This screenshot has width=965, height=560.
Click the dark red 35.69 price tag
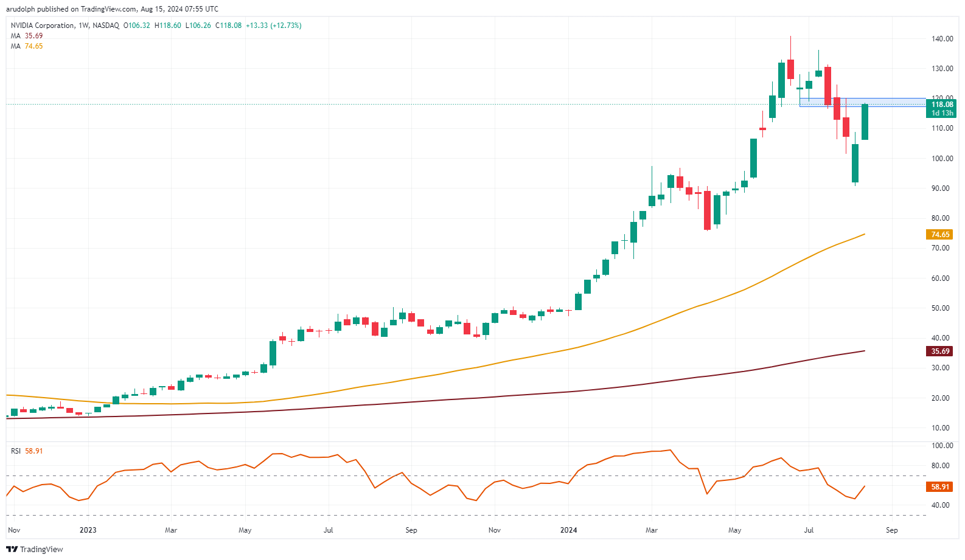pos(940,351)
